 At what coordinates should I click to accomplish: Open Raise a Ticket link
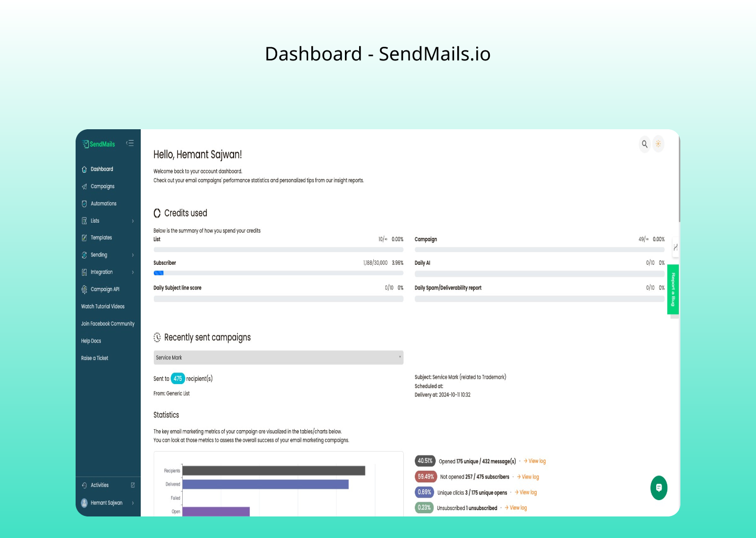coord(94,358)
